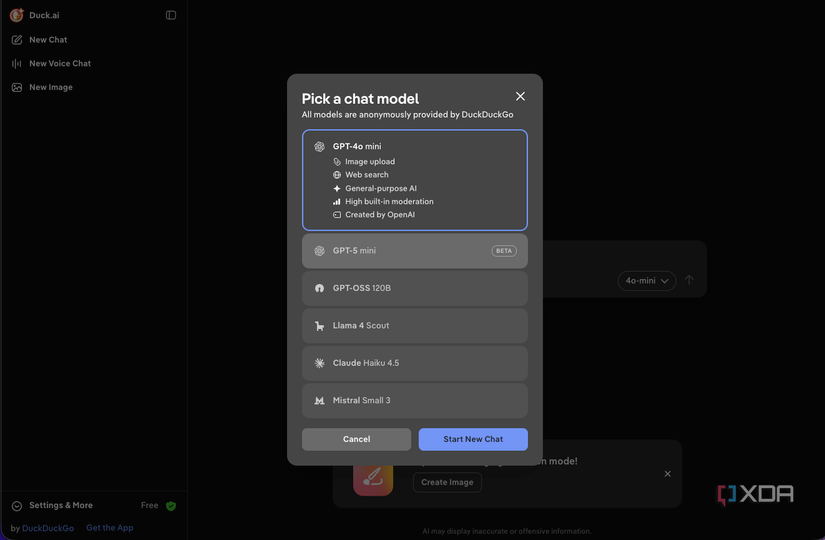Click the New Voice Chat waveform icon
Image resolution: width=825 pixels, height=540 pixels.
[x=17, y=63]
